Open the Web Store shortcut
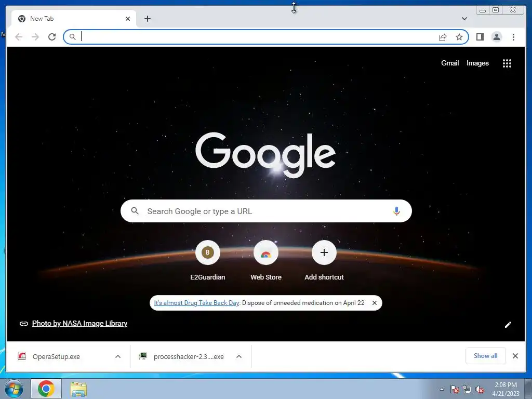 266,260
